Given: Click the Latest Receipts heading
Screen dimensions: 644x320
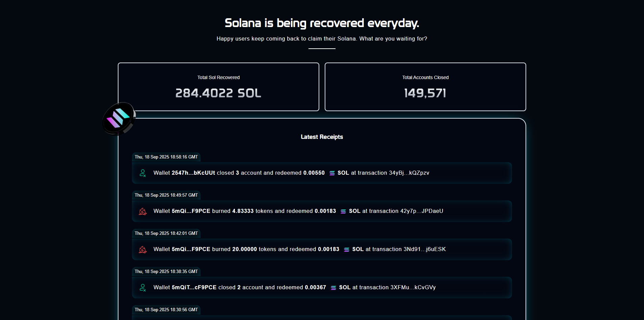Looking at the screenshot, I should (322, 137).
